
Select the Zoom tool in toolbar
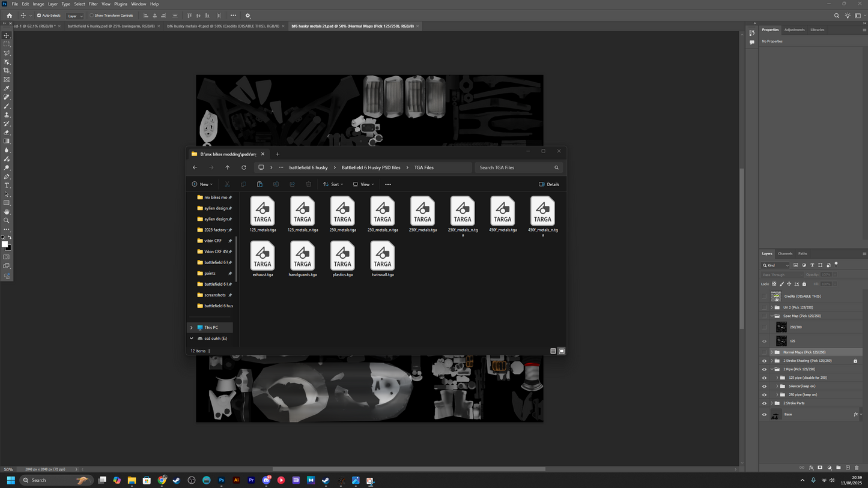pyautogui.click(x=7, y=221)
